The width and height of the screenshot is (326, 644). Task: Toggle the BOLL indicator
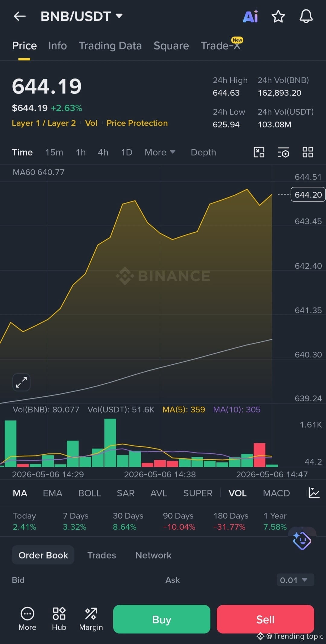click(x=89, y=493)
